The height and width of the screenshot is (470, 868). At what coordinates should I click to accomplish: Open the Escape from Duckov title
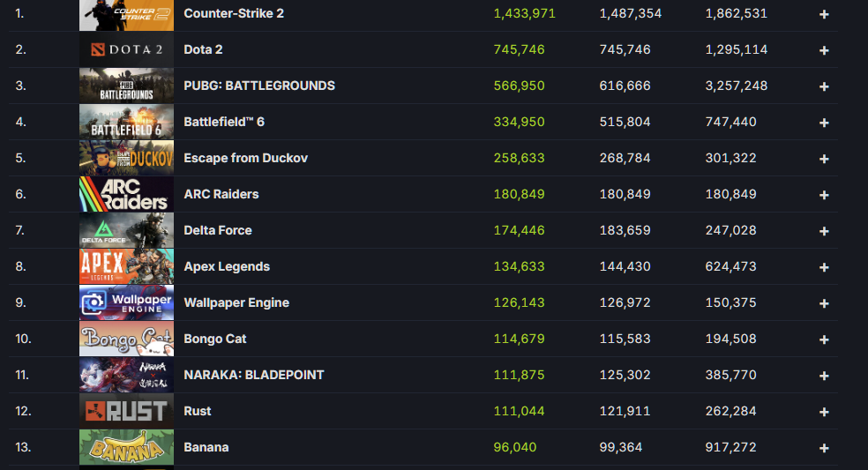click(246, 158)
